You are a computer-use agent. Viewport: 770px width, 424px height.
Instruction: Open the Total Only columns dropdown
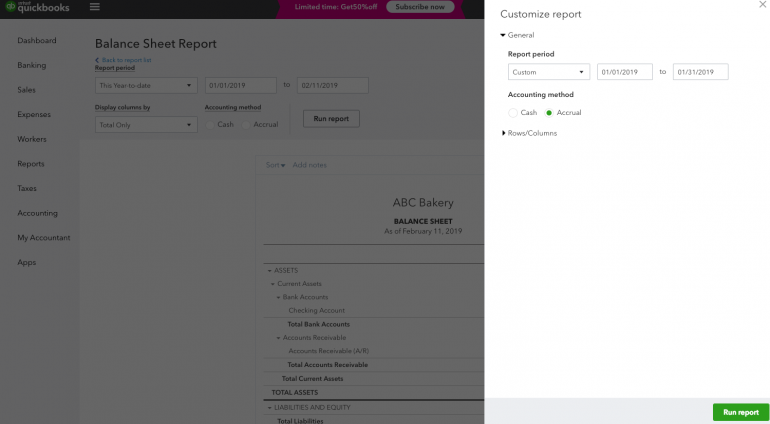146,125
